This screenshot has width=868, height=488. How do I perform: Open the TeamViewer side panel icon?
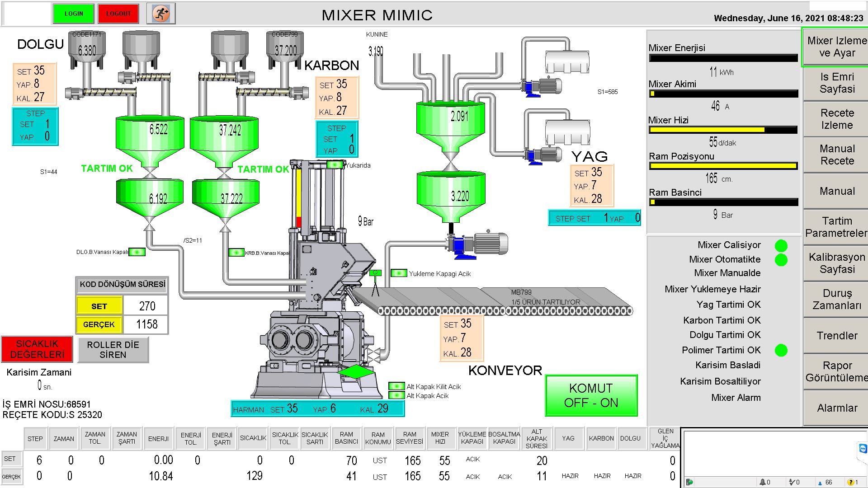click(x=863, y=448)
